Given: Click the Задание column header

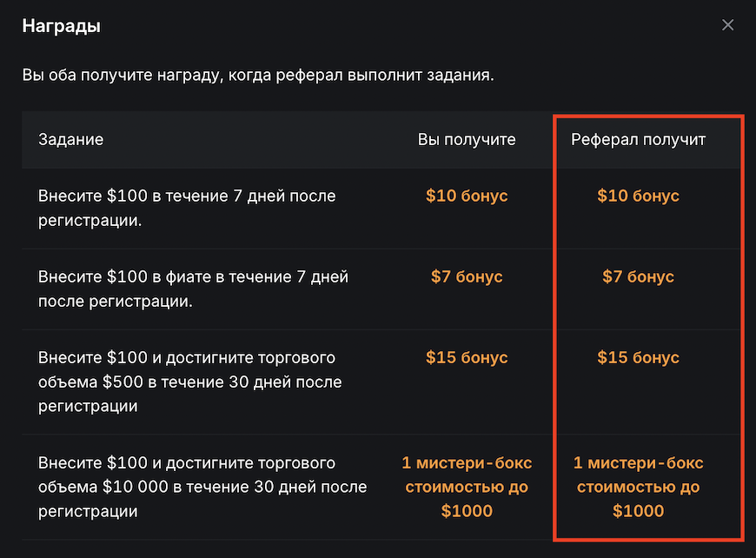Looking at the screenshot, I should [x=70, y=139].
